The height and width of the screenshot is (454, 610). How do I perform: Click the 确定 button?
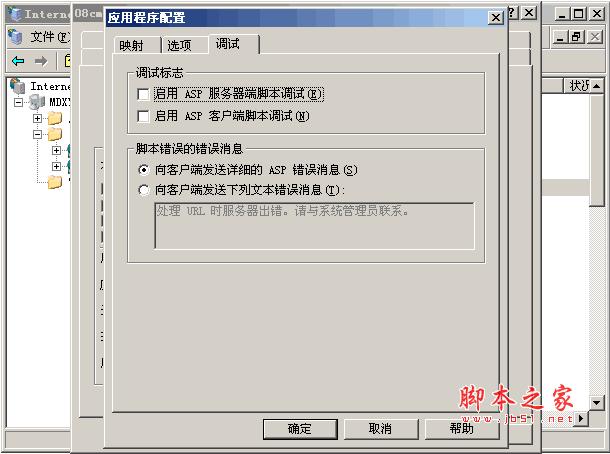(300, 429)
